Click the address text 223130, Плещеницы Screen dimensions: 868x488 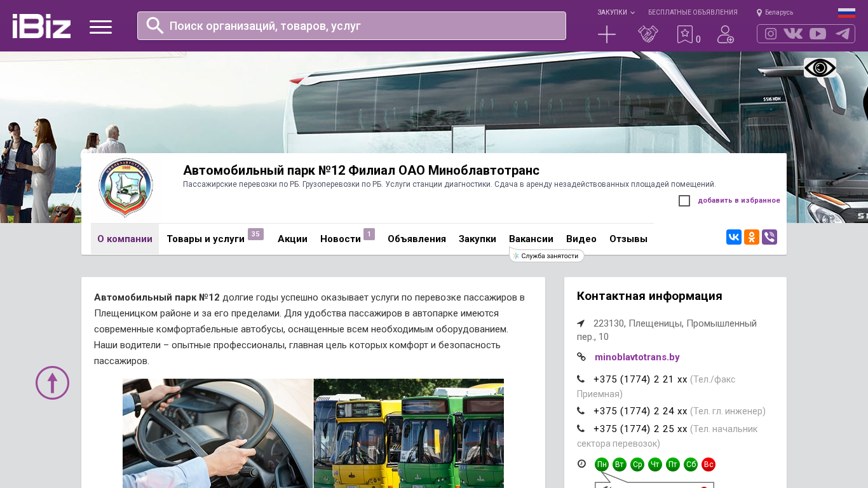[667, 330]
